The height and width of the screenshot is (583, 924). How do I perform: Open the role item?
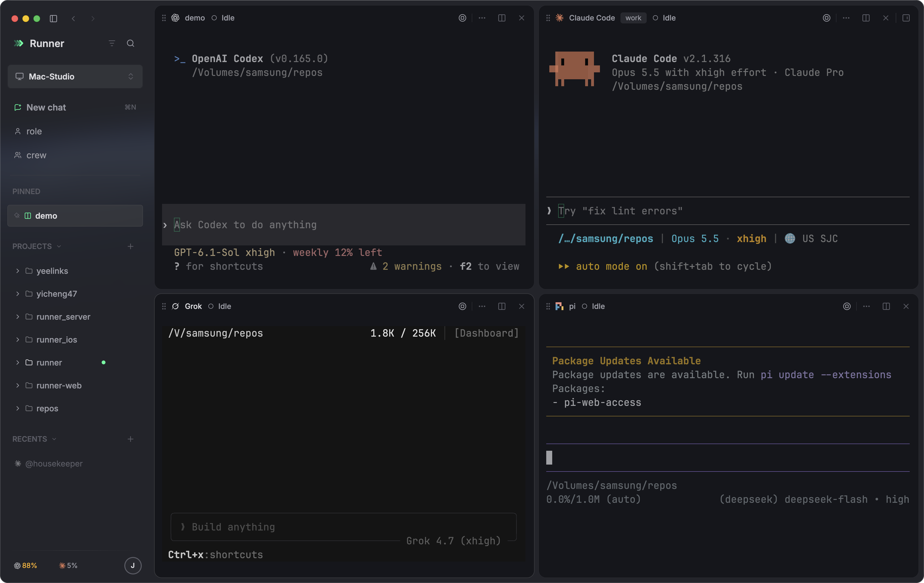click(x=75, y=131)
